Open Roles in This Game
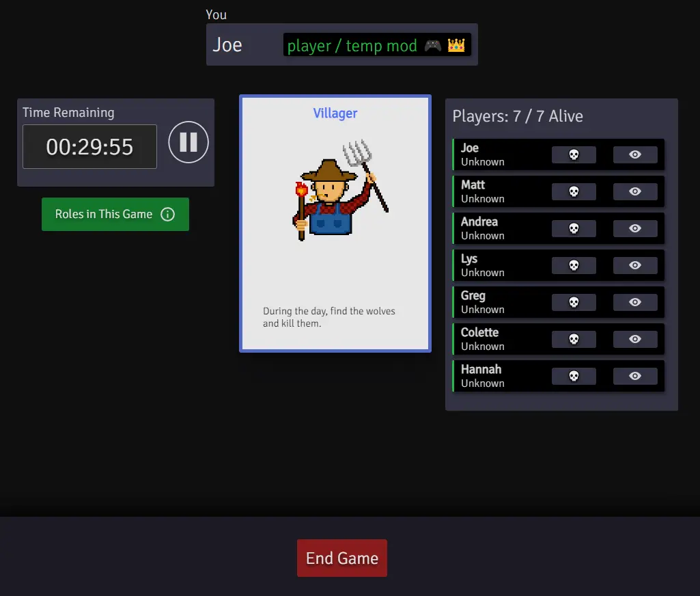This screenshot has width=700, height=596. pos(104,215)
